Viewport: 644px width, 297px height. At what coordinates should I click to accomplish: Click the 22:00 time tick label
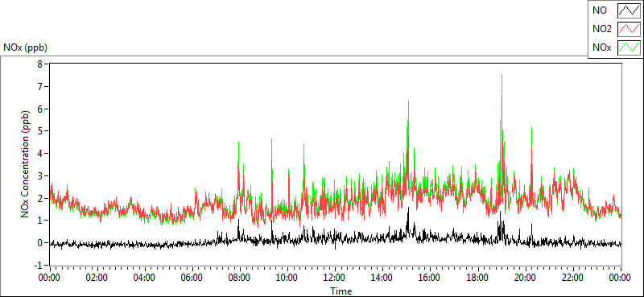[572, 278]
